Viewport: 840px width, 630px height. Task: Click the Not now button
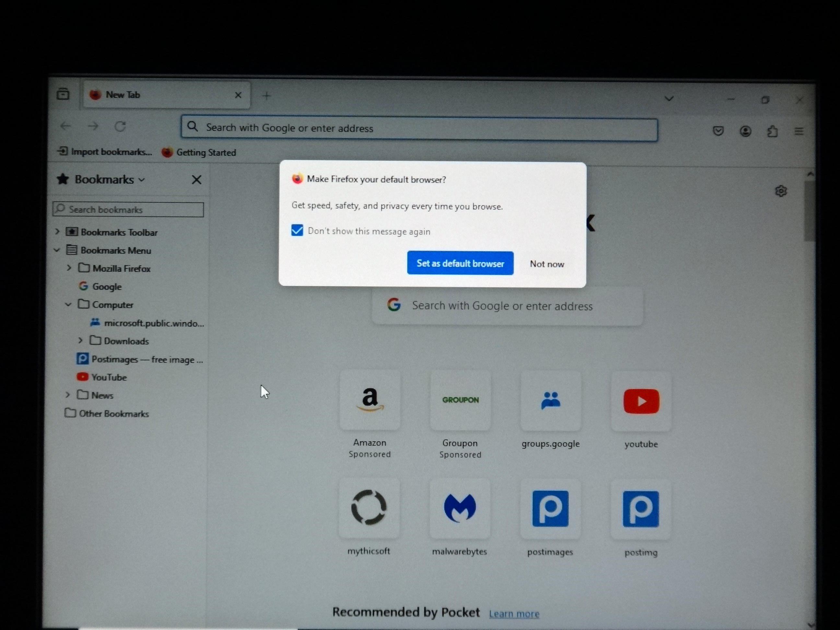point(547,264)
